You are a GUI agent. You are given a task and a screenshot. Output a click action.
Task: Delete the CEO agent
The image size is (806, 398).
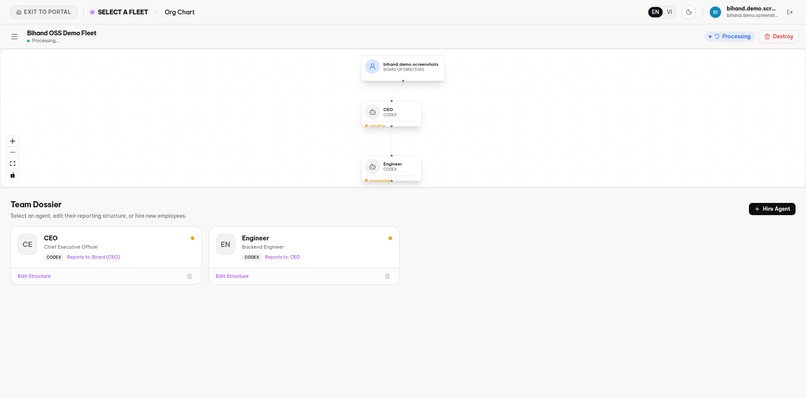pyautogui.click(x=189, y=276)
